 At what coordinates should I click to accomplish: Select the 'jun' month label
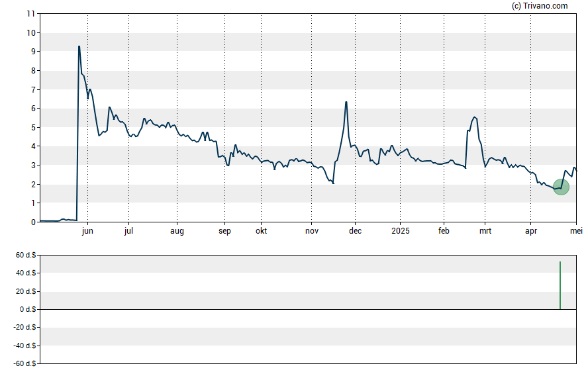pyautogui.click(x=87, y=231)
